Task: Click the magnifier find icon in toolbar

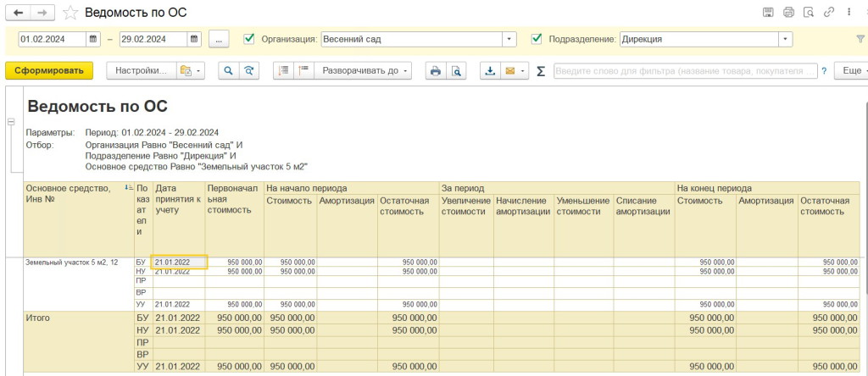Action: coord(228,71)
